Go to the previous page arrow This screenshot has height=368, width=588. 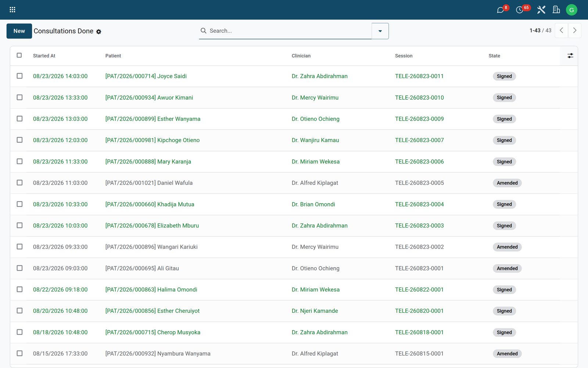561,31
